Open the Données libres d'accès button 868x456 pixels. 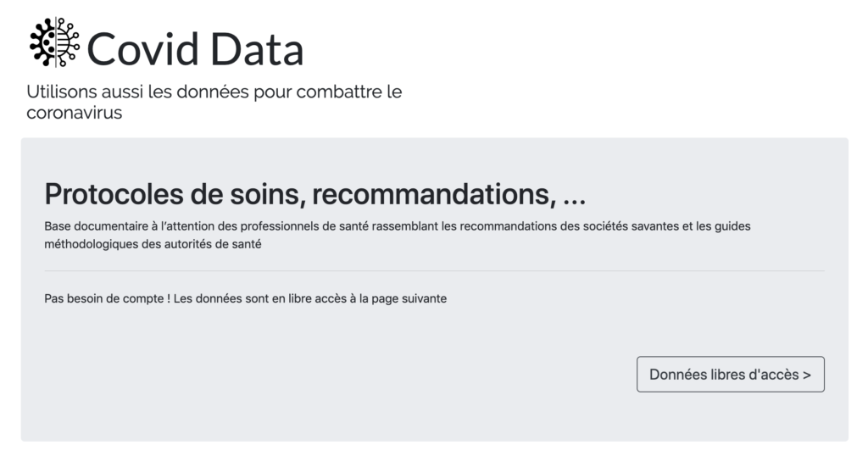[x=730, y=375]
